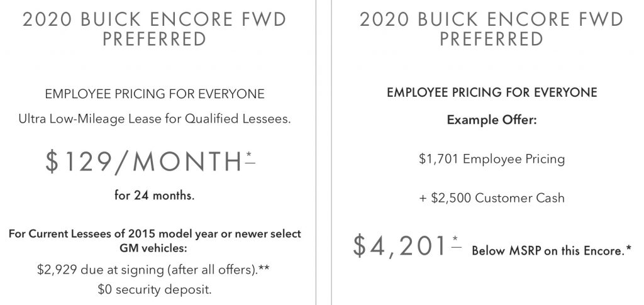The image size is (644, 305).
Task: Click the 'for 24 months.' term text
Action: click(155, 196)
